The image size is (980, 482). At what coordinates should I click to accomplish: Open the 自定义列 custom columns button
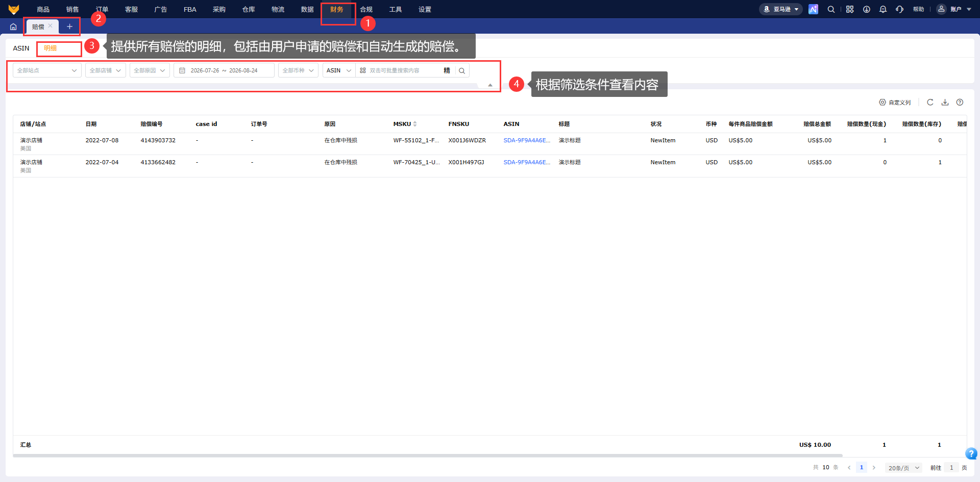(895, 103)
